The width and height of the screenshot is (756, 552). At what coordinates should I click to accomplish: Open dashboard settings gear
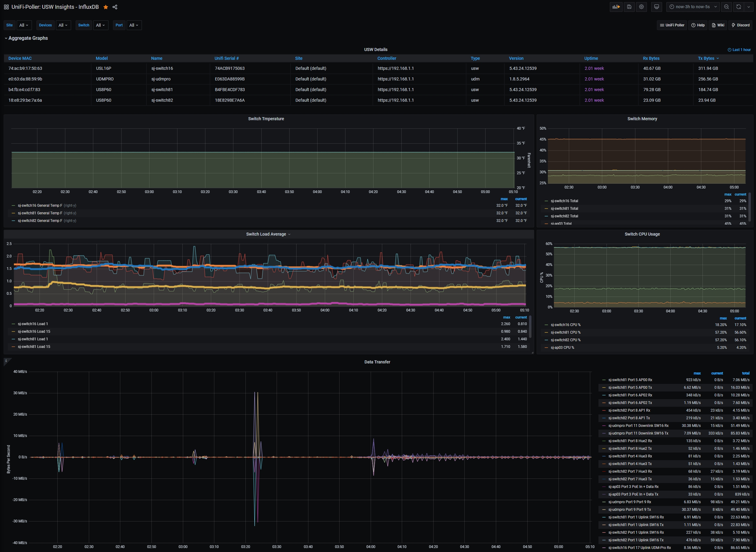(641, 7)
